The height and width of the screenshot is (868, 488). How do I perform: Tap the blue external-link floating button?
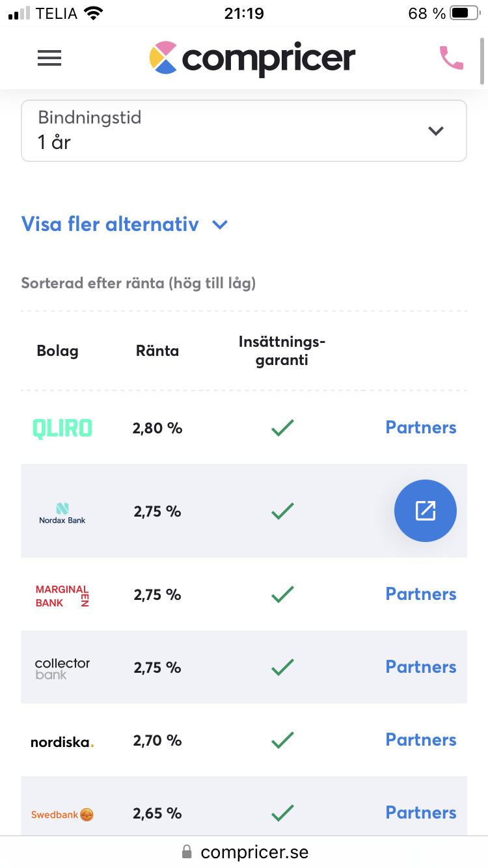(426, 511)
